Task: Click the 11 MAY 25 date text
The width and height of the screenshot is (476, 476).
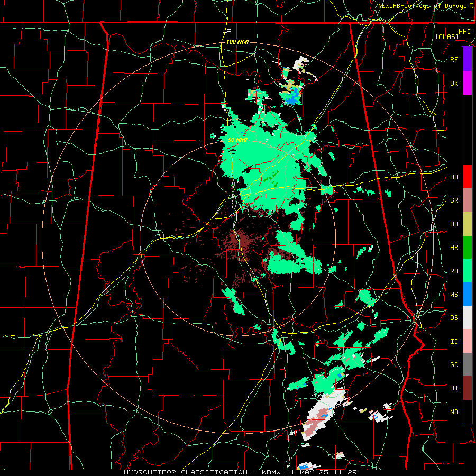Action: 308,472
